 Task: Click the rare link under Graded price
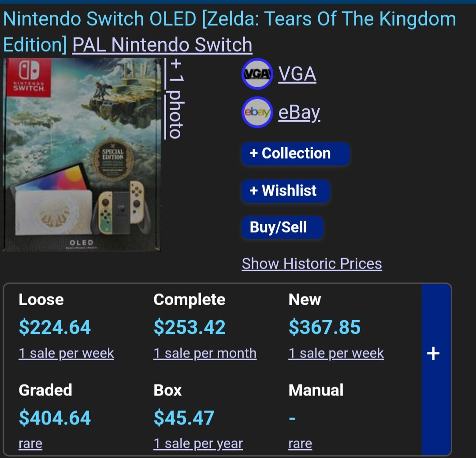30,443
